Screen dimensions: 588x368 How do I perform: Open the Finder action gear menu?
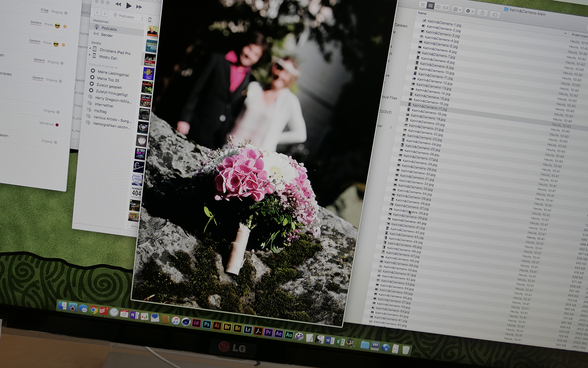(x=470, y=11)
